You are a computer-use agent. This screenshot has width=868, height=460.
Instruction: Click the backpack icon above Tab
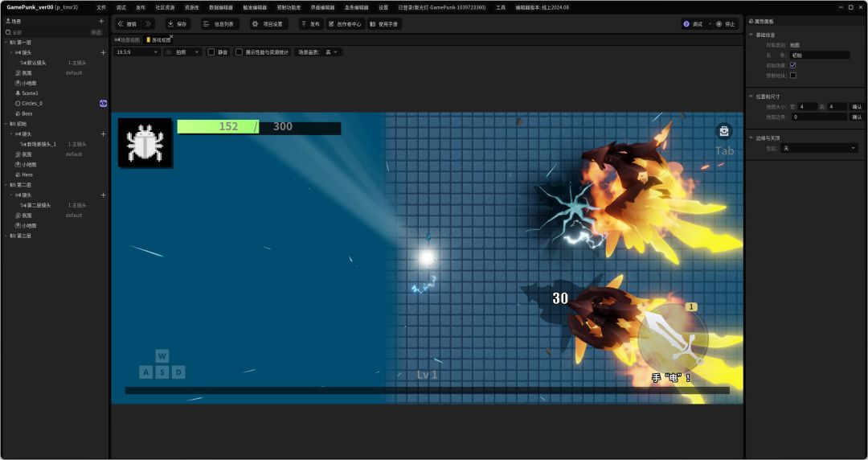tap(724, 131)
